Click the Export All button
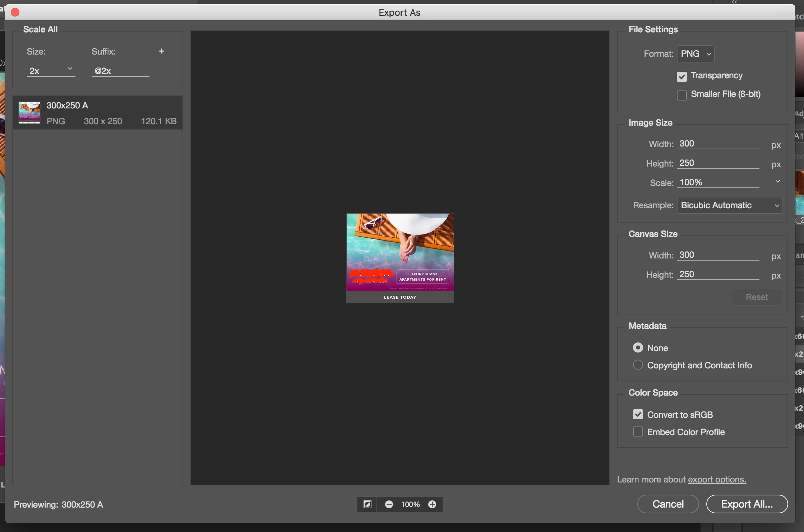The width and height of the screenshot is (804, 532). point(747,504)
